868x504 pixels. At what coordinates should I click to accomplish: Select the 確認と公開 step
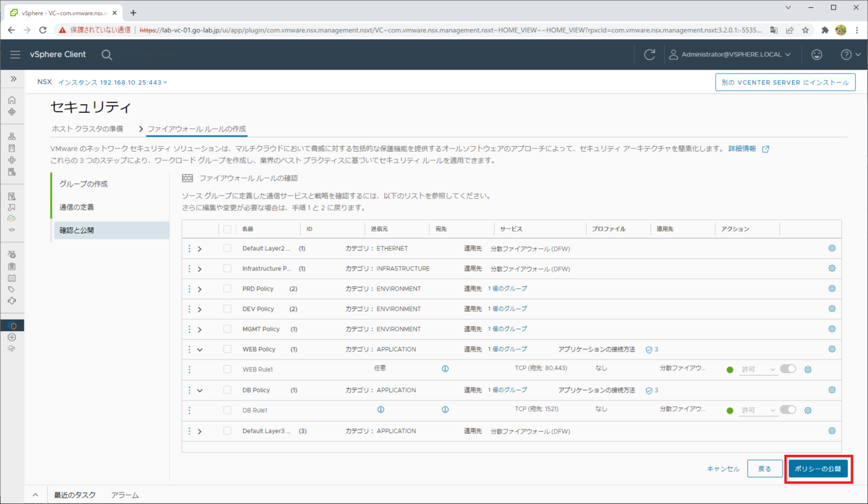pos(110,230)
